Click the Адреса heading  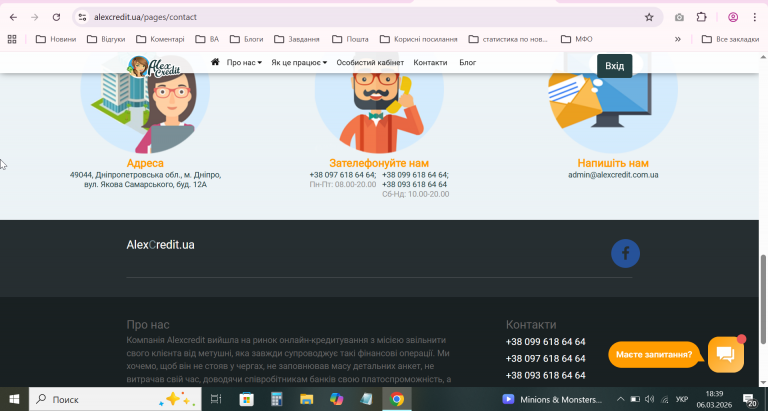click(145, 163)
